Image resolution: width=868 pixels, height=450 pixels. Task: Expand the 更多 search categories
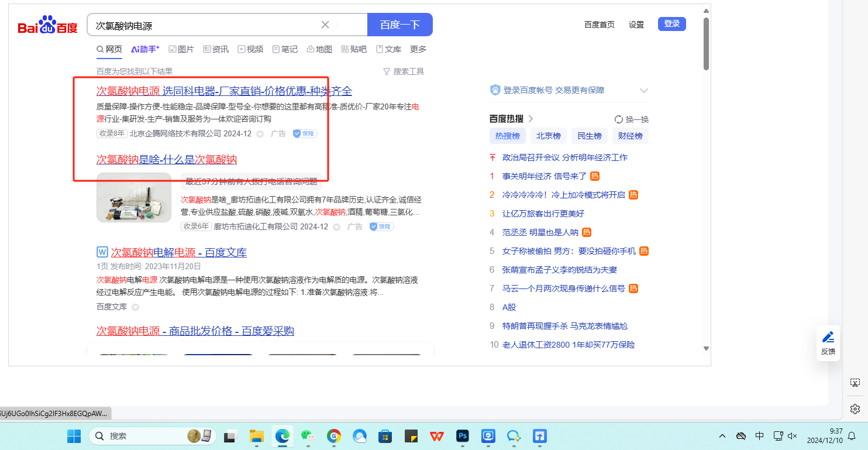pyautogui.click(x=418, y=49)
